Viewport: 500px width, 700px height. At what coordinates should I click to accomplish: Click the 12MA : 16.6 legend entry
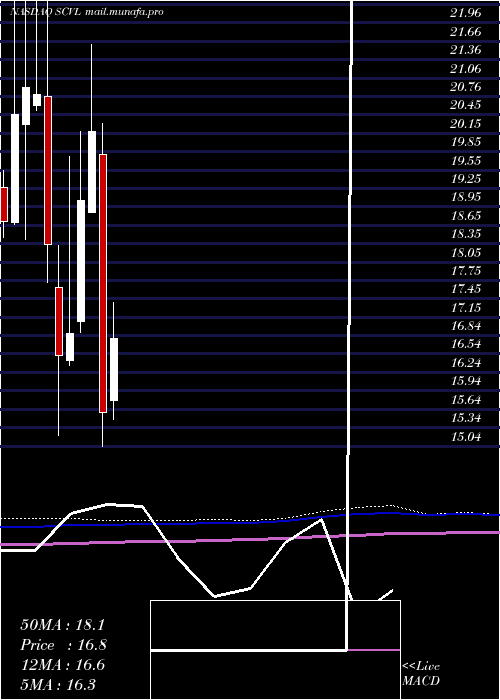(62, 665)
